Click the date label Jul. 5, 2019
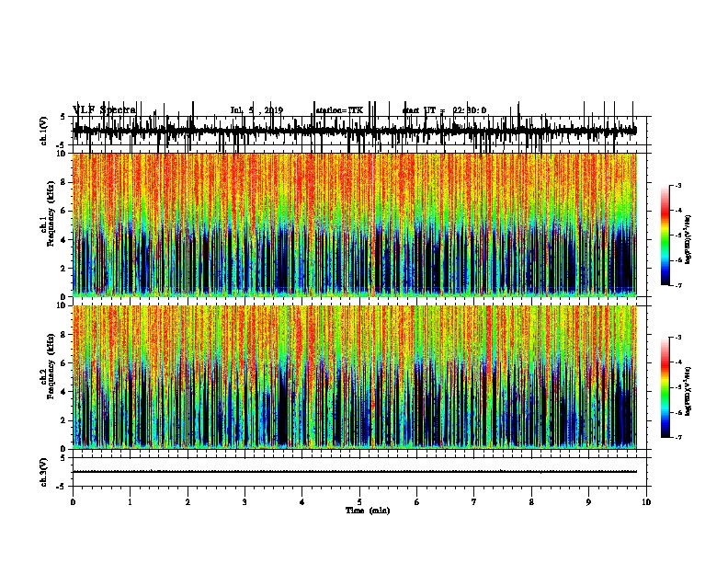This screenshot has height=563, width=728. [256, 110]
